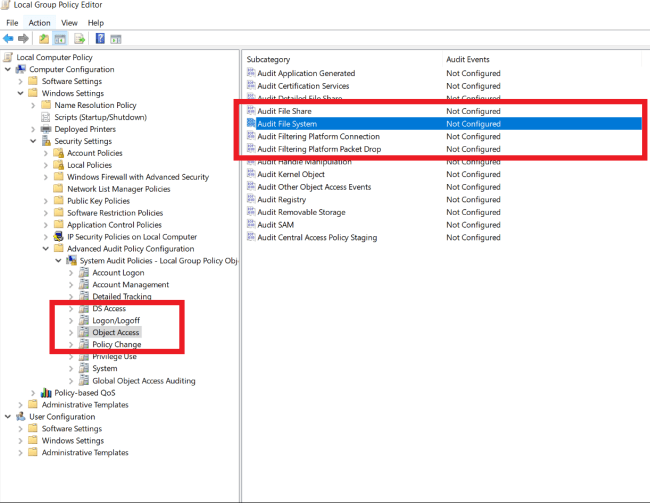Click the Export List toolbar icon
Image resolution: width=650 pixels, height=503 pixels.
pyautogui.click(x=80, y=39)
